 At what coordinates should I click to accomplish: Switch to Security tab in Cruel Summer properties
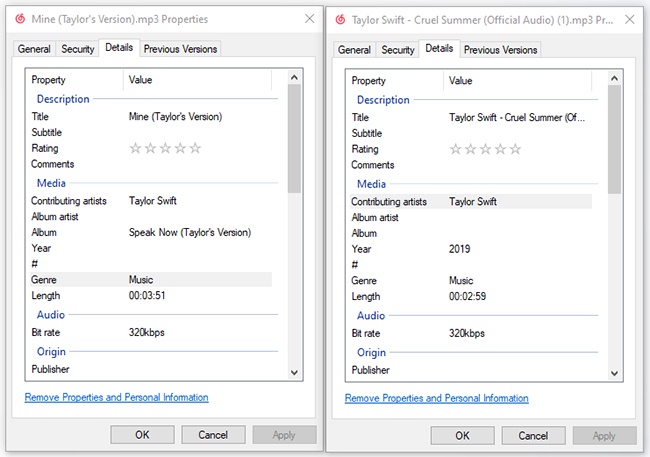[398, 50]
